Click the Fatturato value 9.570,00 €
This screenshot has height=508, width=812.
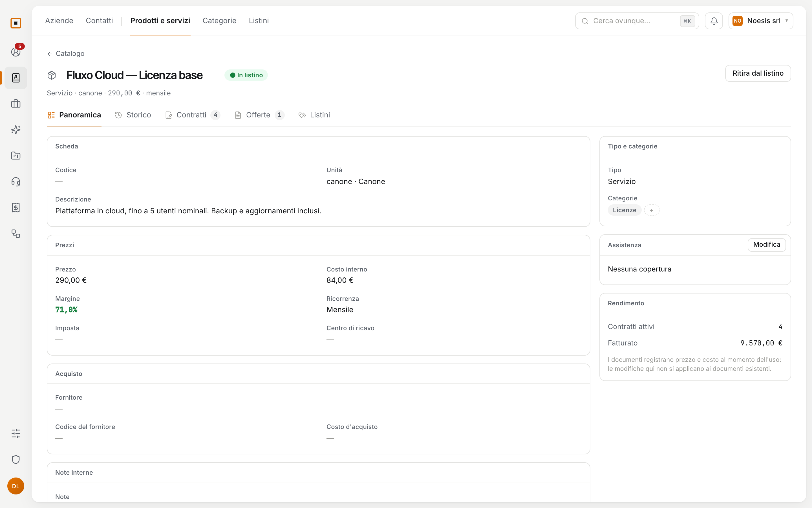click(x=761, y=343)
